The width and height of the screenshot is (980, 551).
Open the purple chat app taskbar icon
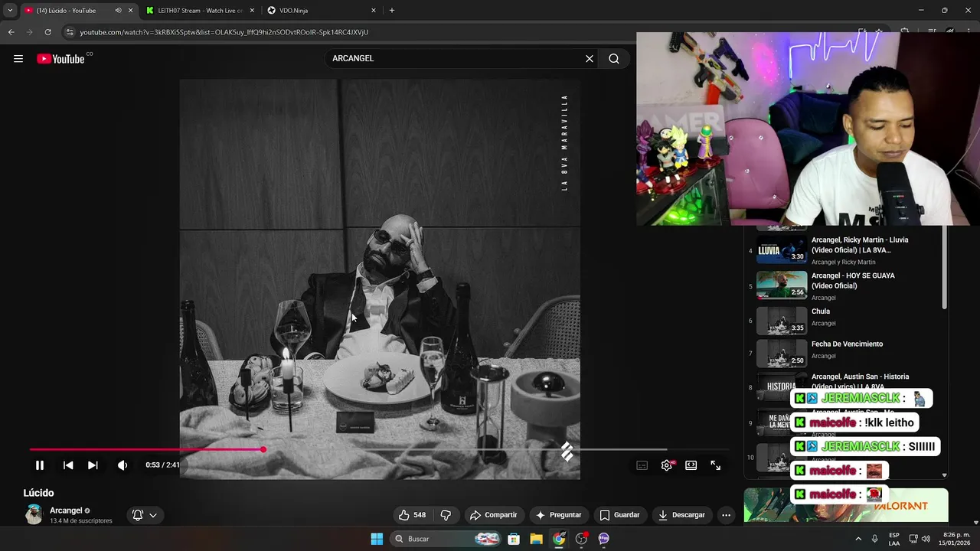click(x=603, y=539)
